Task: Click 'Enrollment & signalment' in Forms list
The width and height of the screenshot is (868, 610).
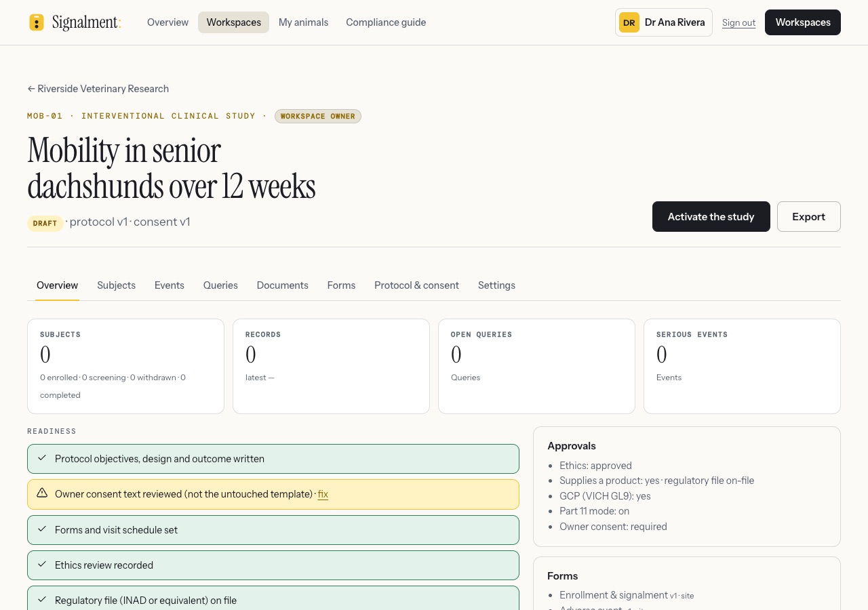Action: pos(614,595)
